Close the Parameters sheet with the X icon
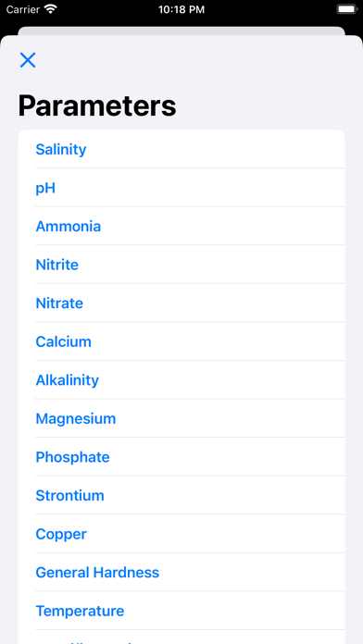This screenshot has height=644, width=363. click(28, 60)
